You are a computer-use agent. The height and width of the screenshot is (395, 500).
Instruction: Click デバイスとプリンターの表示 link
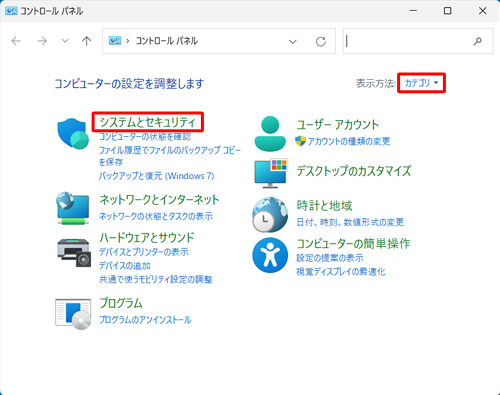tap(144, 252)
